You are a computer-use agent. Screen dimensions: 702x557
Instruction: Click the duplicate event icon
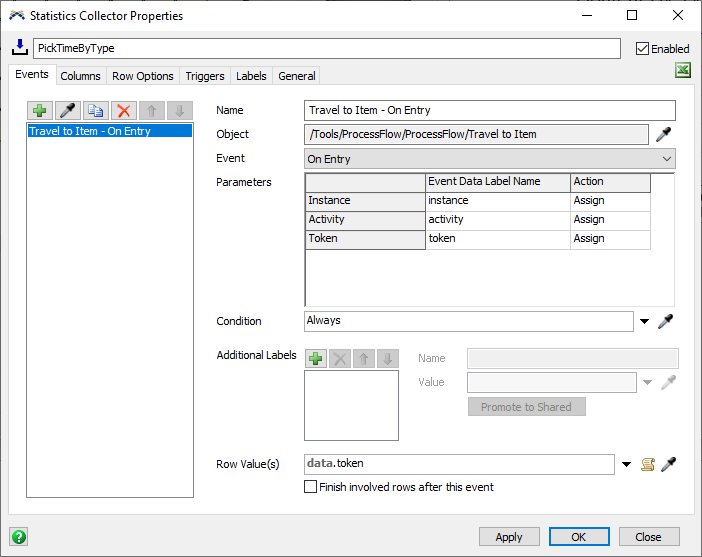[96, 111]
